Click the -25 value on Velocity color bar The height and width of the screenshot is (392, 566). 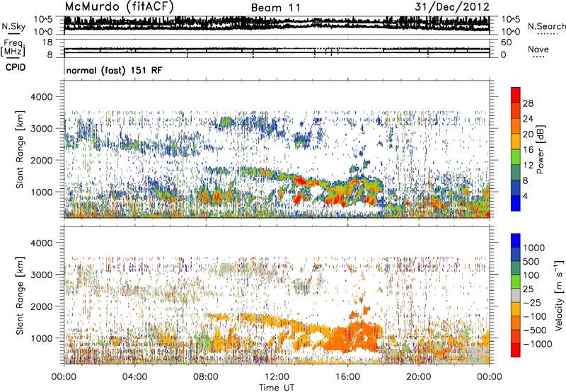point(531,303)
